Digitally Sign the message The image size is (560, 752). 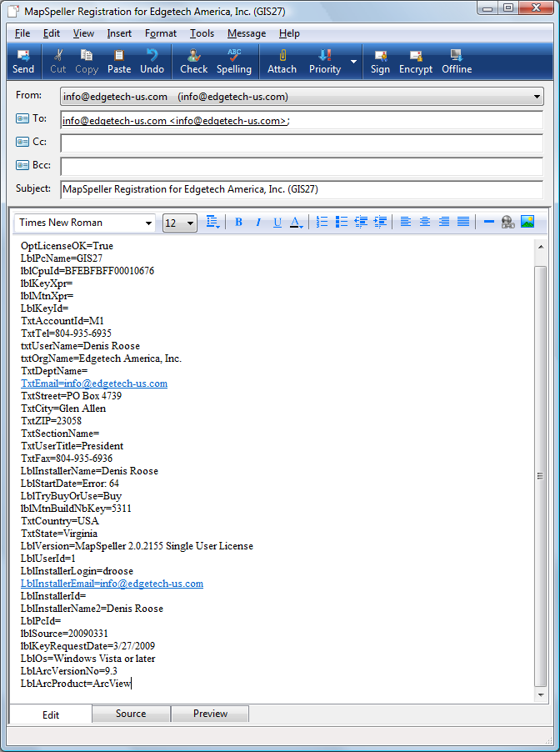point(380,62)
